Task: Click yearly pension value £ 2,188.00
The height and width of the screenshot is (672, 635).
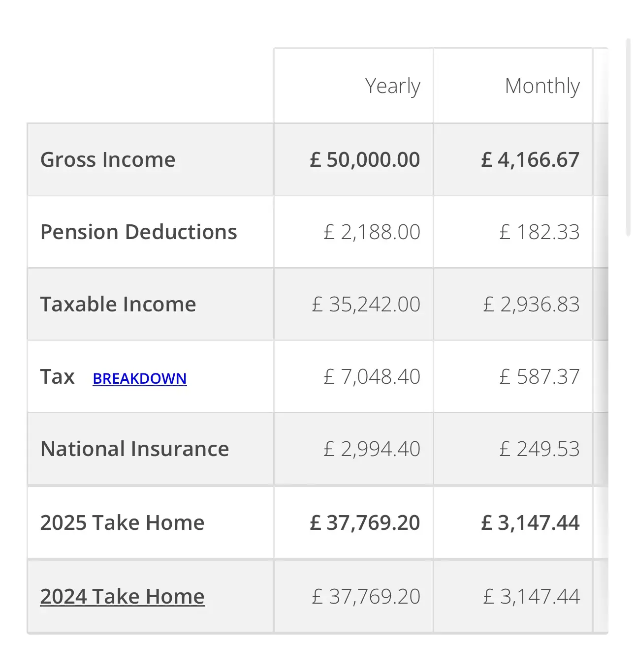Action: (372, 232)
